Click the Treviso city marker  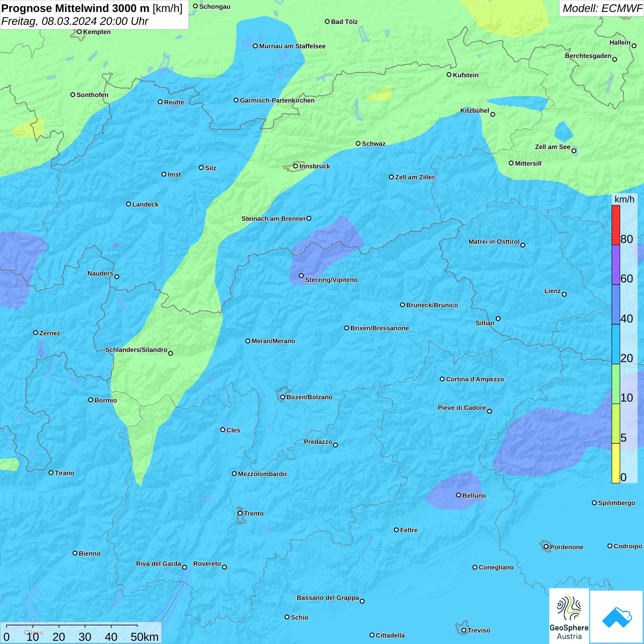(x=464, y=630)
